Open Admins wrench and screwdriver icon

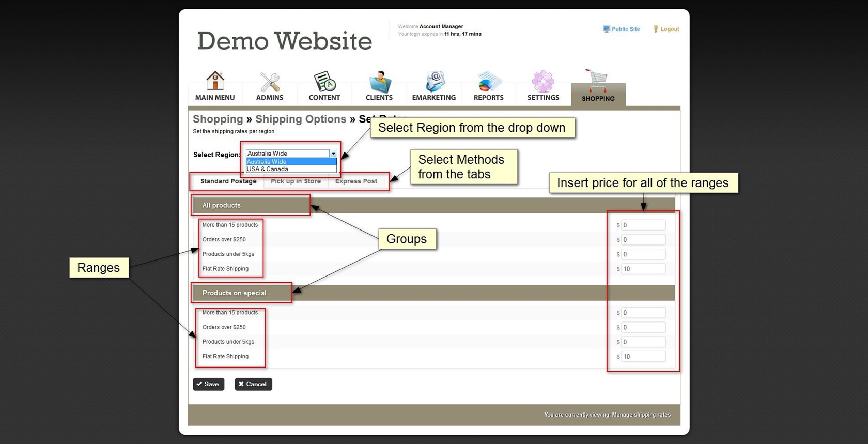pos(270,82)
